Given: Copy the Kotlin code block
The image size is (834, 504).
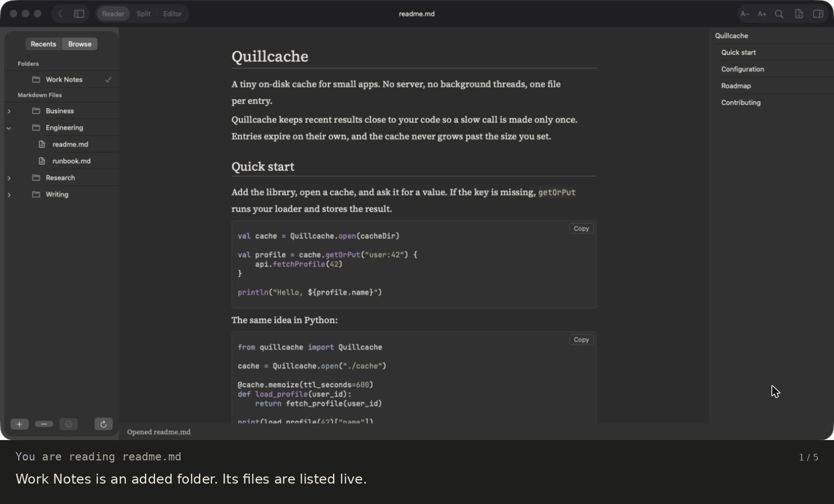Looking at the screenshot, I should pos(581,228).
